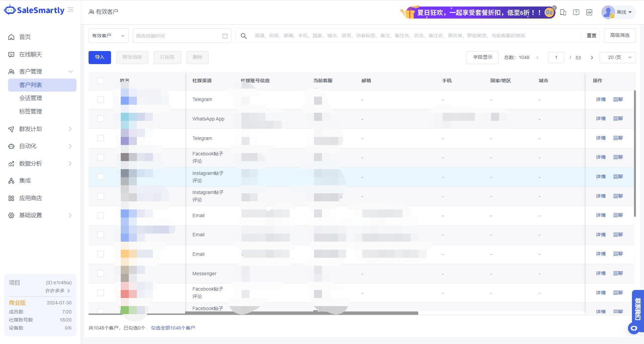Expand project switcher 许许多多
Screen dimensions: 644x344
pos(58,291)
